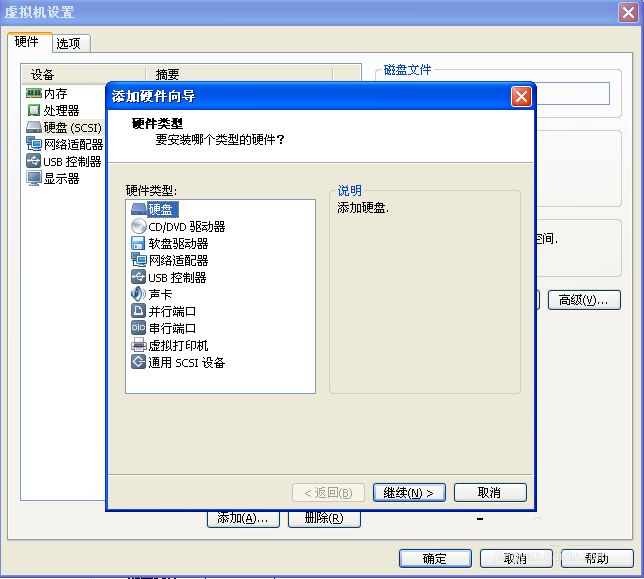Image resolution: width=644 pixels, height=579 pixels.
Task: Open the 硬件 tab
Action: tap(27, 42)
